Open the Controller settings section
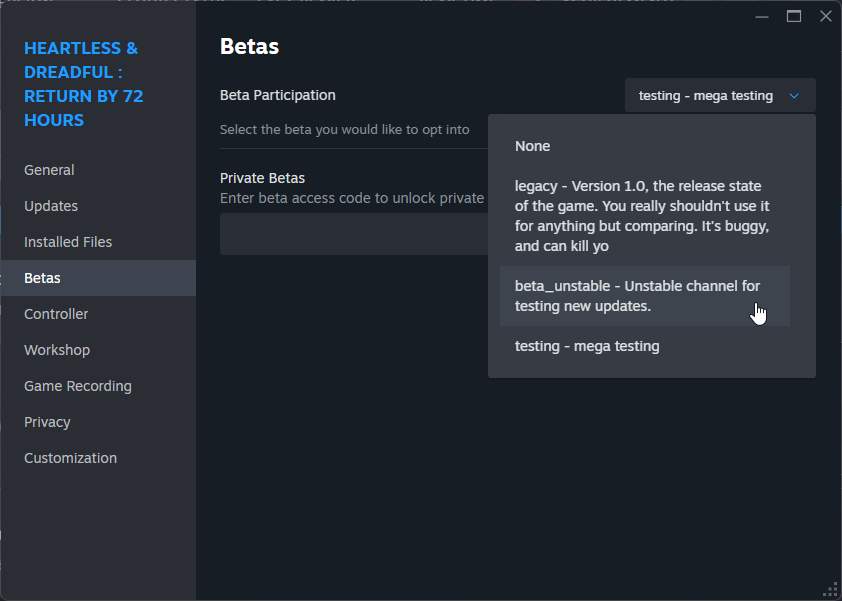The image size is (842, 601). click(x=98, y=314)
